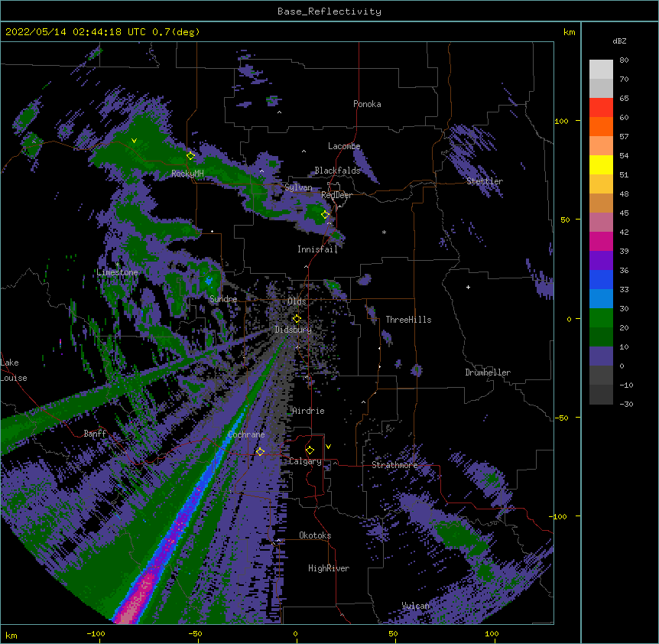Select the yellow 54–51 dBZ legend swatch
This screenshot has height=644, width=659.
pos(601,165)
